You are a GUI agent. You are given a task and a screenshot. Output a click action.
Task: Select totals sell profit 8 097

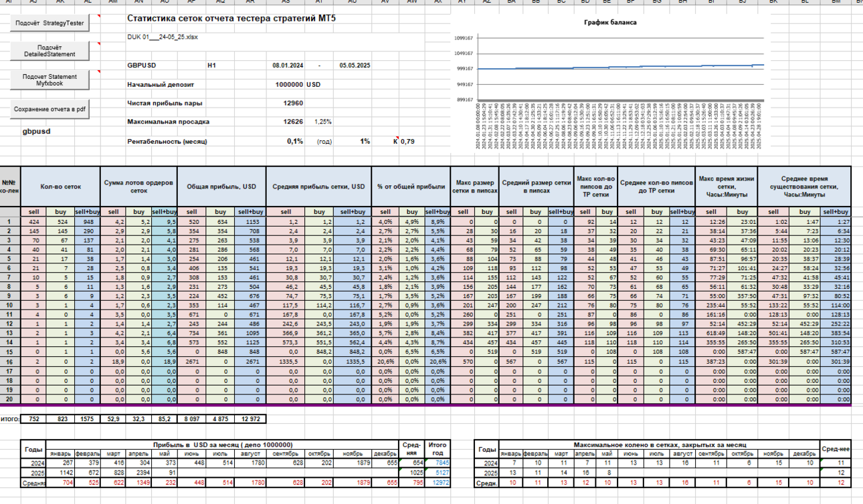(x=193, y=419)
